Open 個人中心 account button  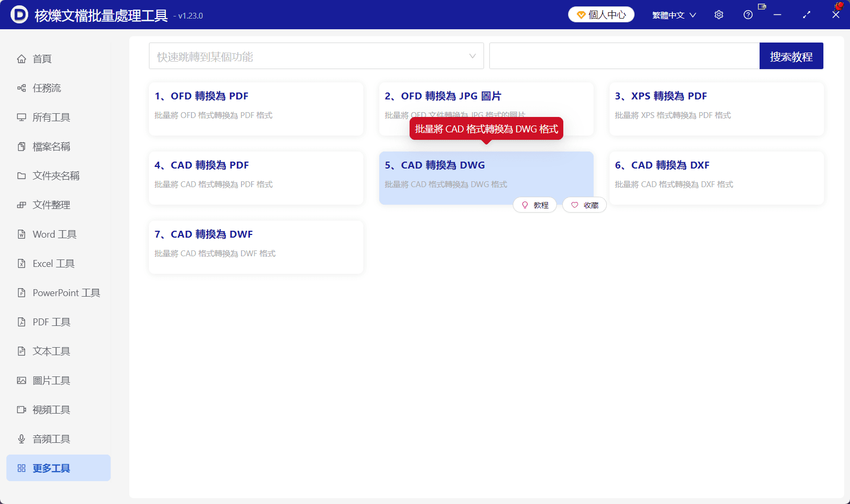(601, 14)
